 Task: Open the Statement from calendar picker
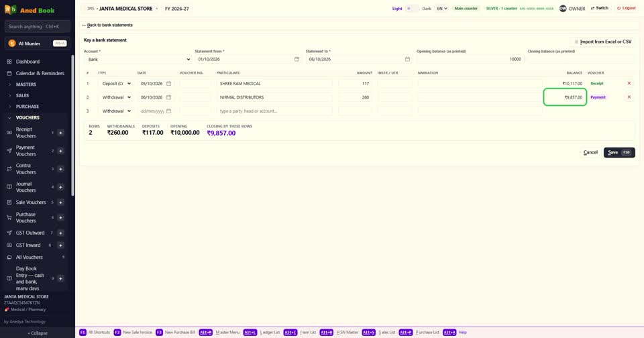coord(297,59)
